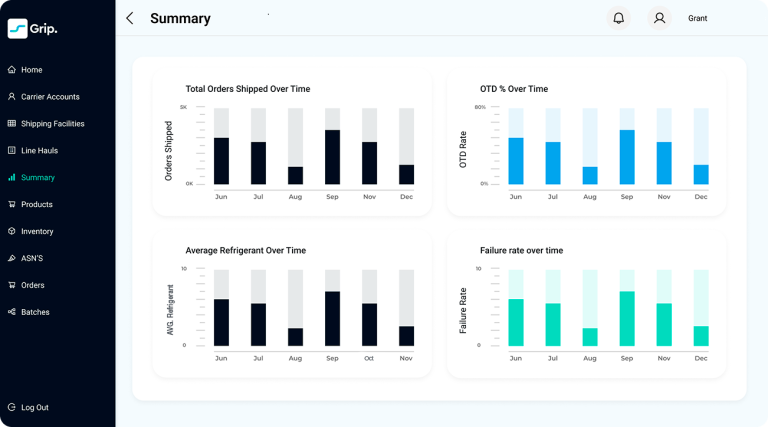Click the back arrow beside Summary
768x427 pixels.
[x=129, y=18]
